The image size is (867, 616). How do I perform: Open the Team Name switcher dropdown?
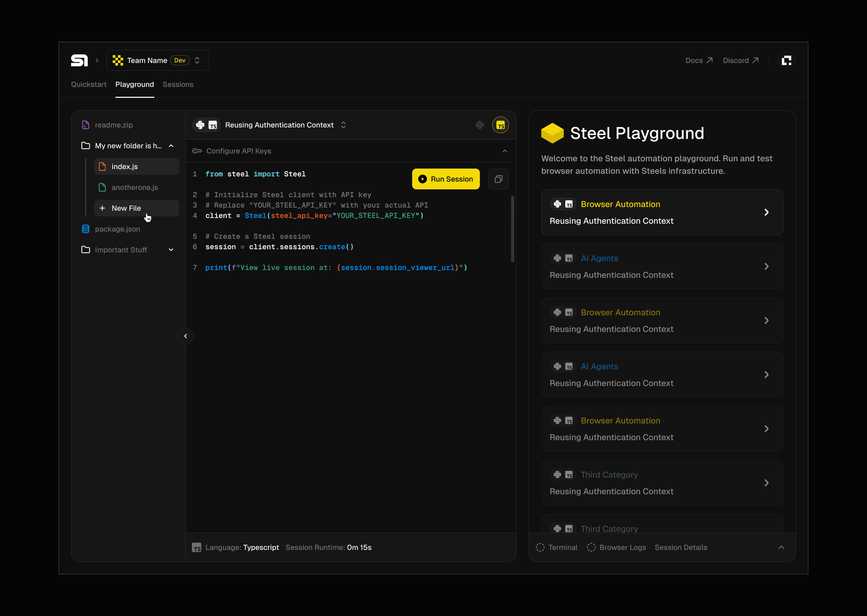(x=157, y=60)
